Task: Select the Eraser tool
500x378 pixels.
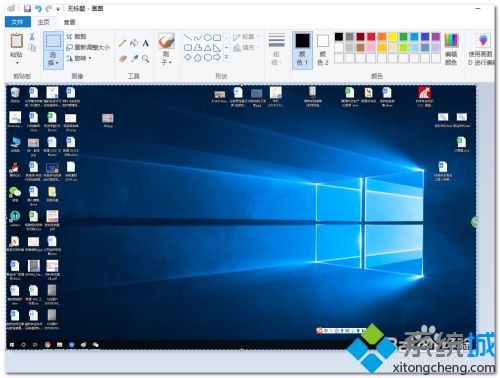Action: (122, 59)
